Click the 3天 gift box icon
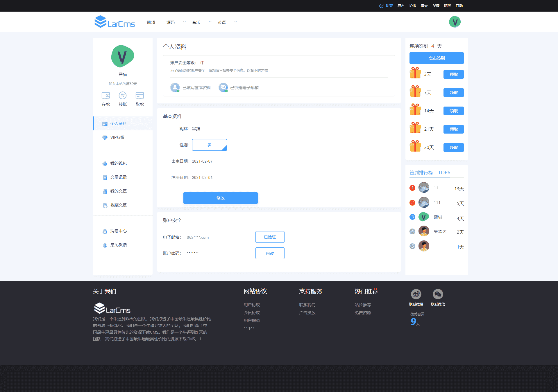The width and height of the screenshot is (558, 392). [415, 73]
